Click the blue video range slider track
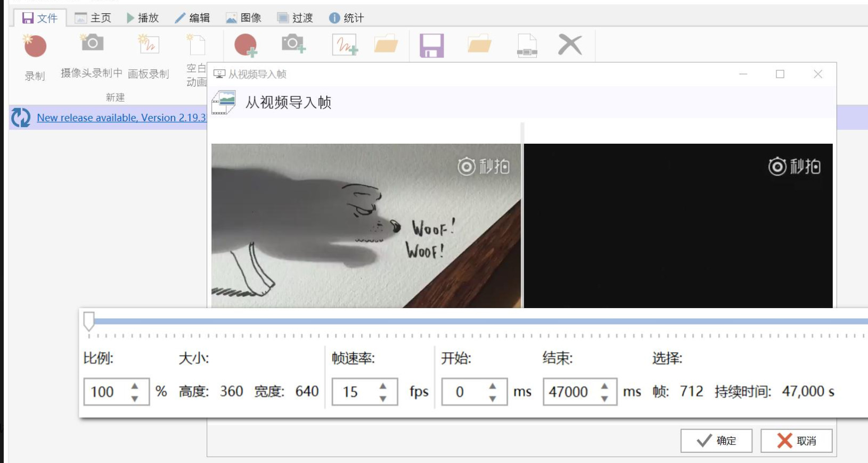This screenshot has width=868, height=463. coord(481,321)
